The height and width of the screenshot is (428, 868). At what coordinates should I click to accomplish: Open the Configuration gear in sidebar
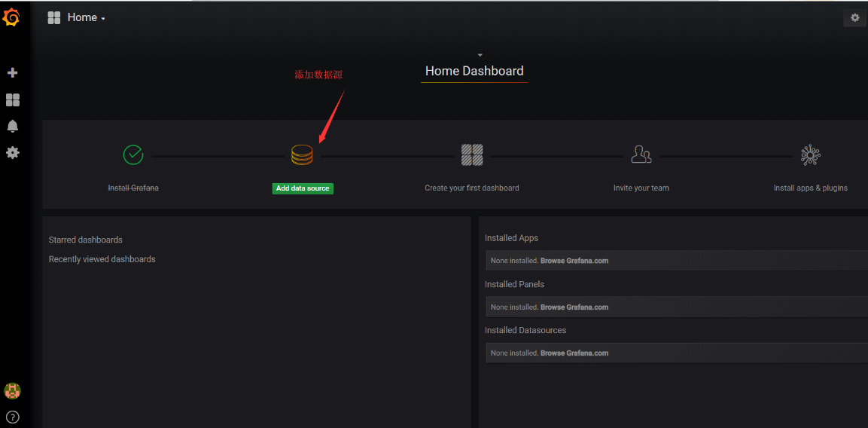[12, 152]
